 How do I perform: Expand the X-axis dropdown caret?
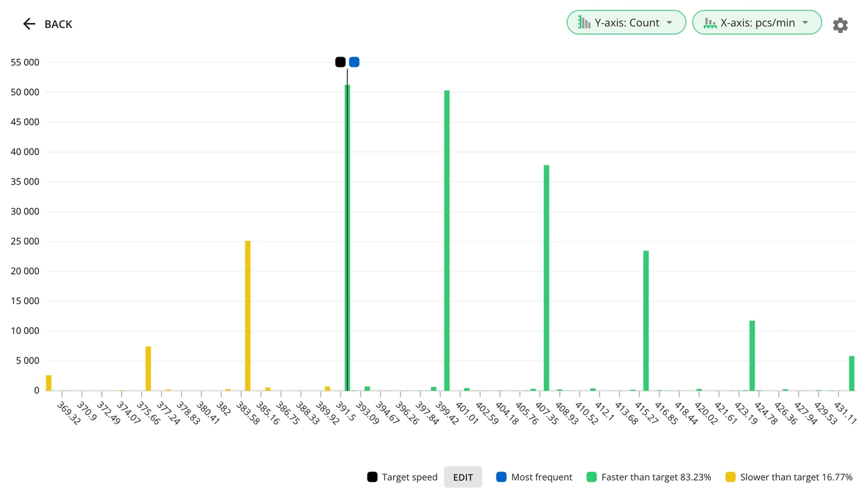805,23
